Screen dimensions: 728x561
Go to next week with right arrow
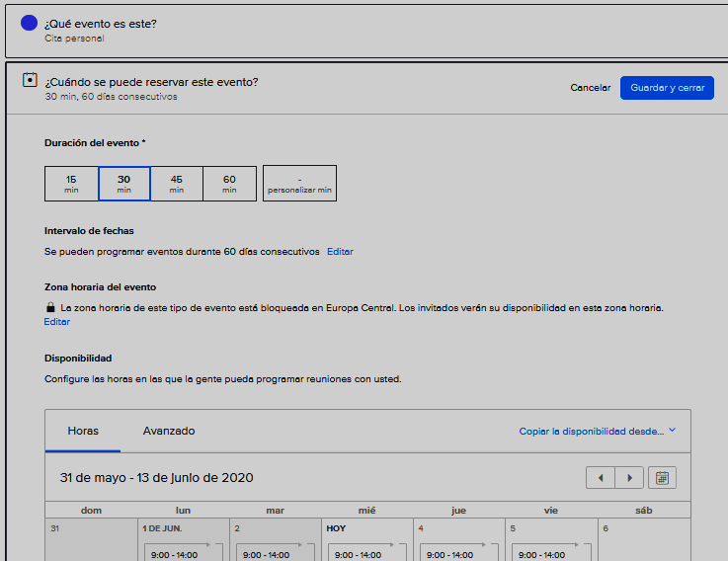coord(629,478)
